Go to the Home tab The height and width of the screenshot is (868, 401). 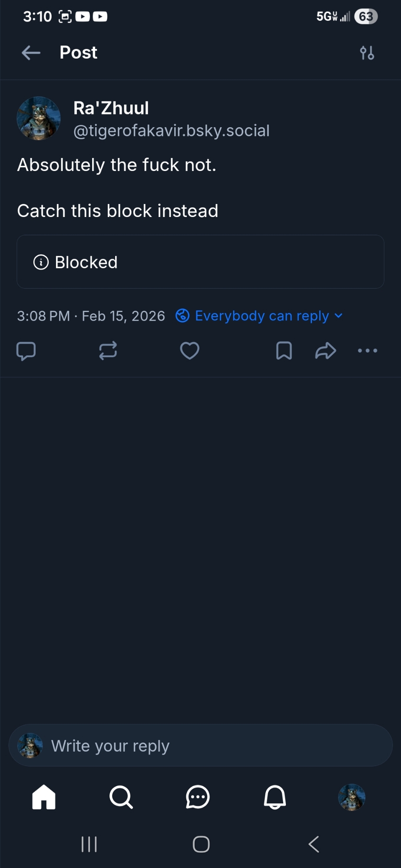pyautogui.click(x=44, y=797)
